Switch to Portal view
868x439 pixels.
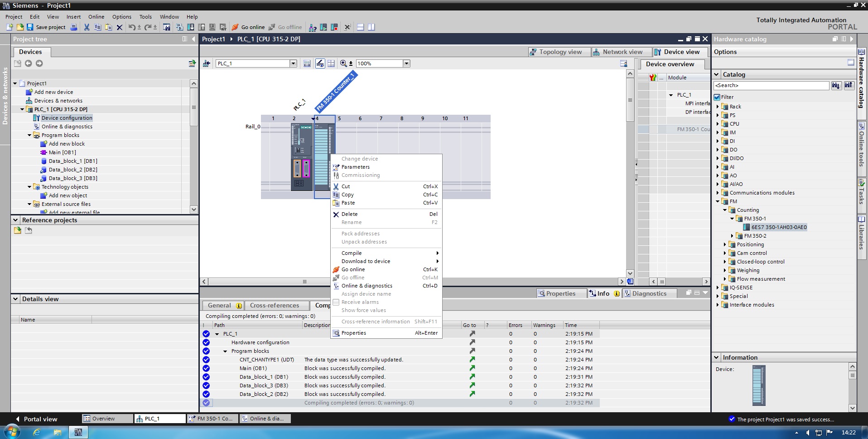click(x=36, y=419)
